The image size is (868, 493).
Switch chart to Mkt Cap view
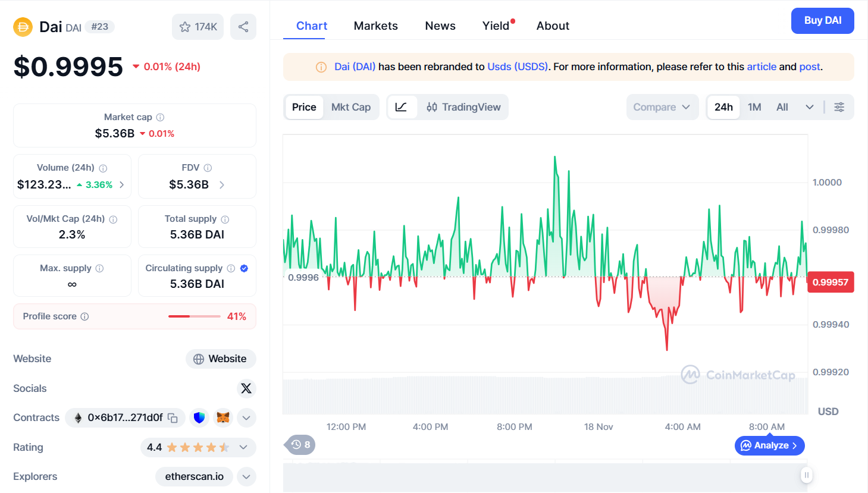[350, 107]
